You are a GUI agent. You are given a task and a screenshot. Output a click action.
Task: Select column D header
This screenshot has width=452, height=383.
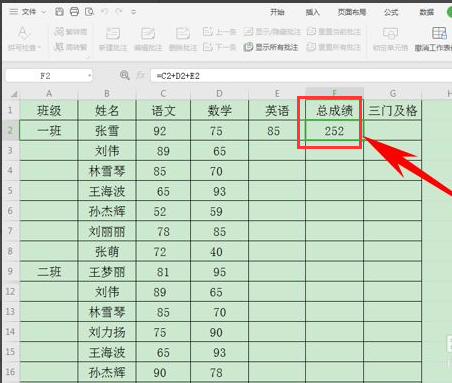(219, 94)
